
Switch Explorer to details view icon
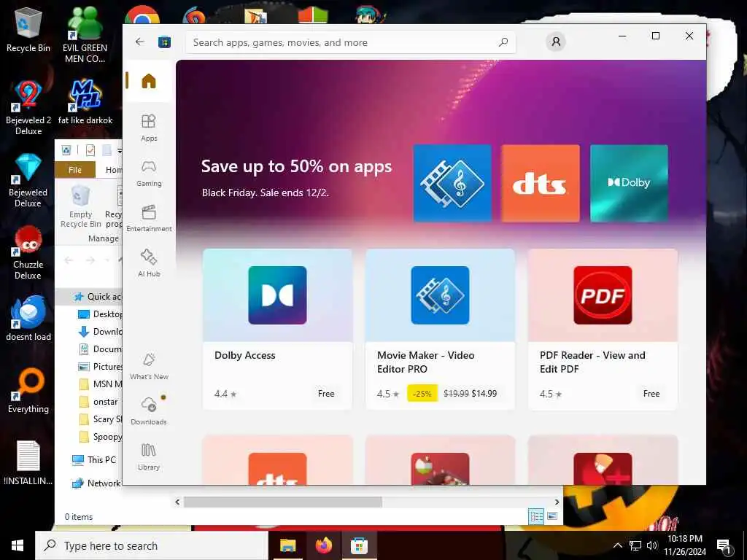click(x=536, y=516)
